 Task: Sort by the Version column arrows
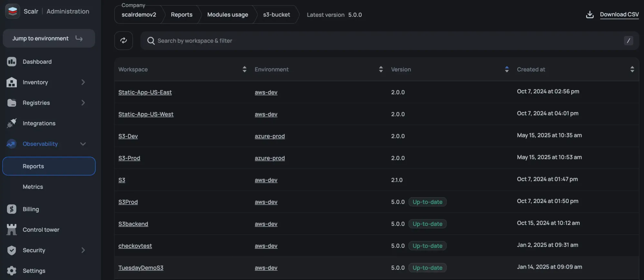point(507,69)
